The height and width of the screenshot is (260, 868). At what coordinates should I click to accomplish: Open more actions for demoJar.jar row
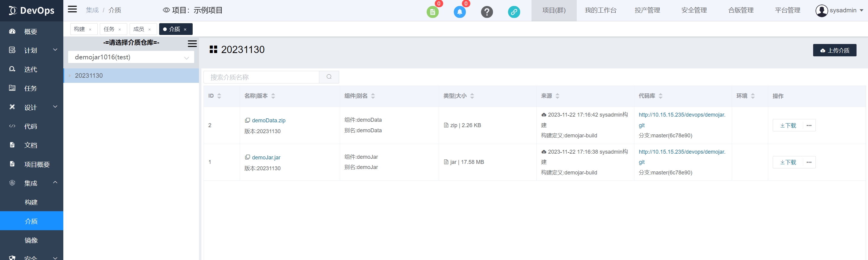tap(809, 162)
